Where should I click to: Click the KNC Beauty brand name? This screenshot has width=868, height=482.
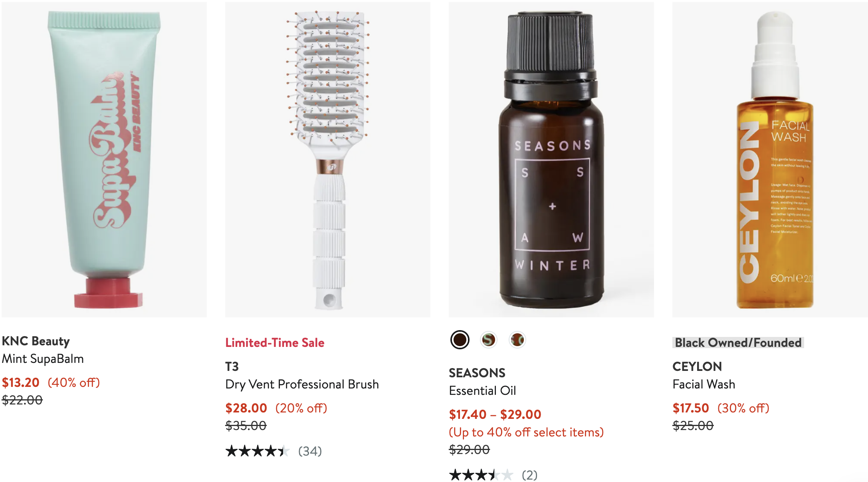36,341
